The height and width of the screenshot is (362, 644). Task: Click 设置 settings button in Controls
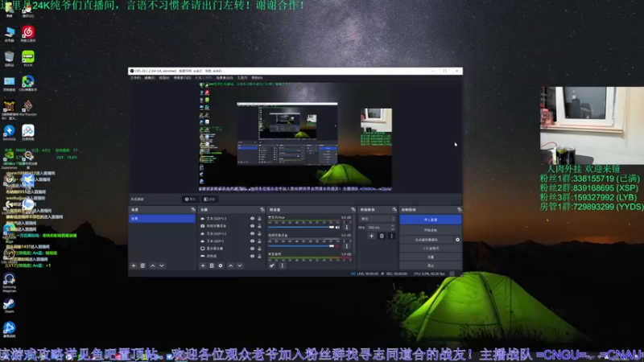tap(431, 257)
